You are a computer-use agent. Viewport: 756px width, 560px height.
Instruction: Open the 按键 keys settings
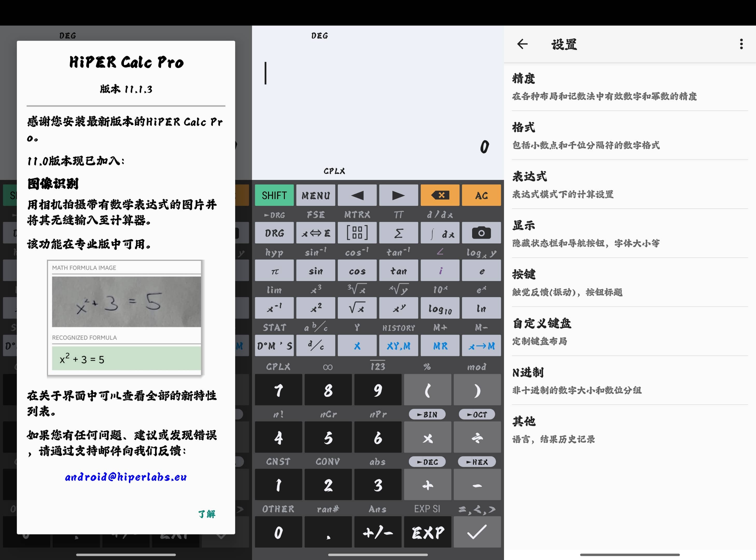tap(630, 282)
